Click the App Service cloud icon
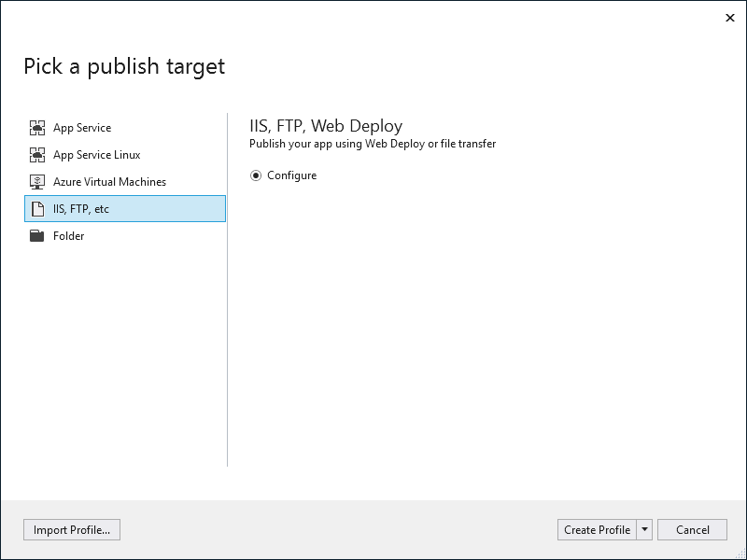 37,128
